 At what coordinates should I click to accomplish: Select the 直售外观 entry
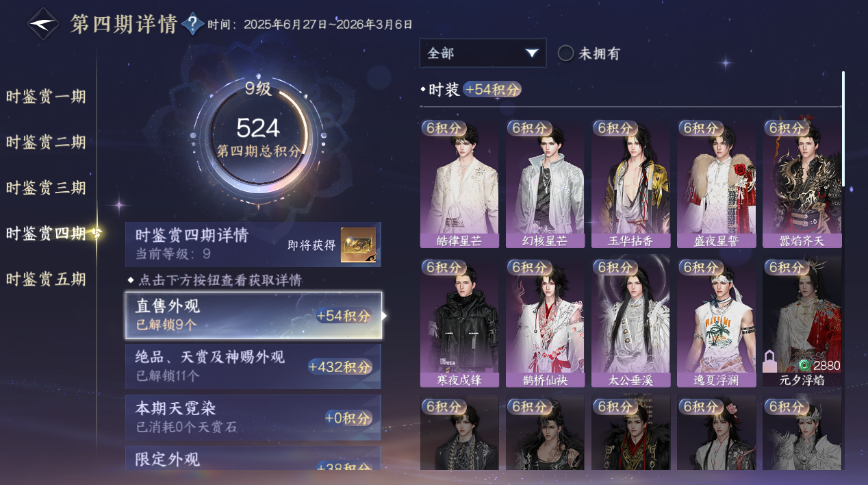click(x=253, y=316)
